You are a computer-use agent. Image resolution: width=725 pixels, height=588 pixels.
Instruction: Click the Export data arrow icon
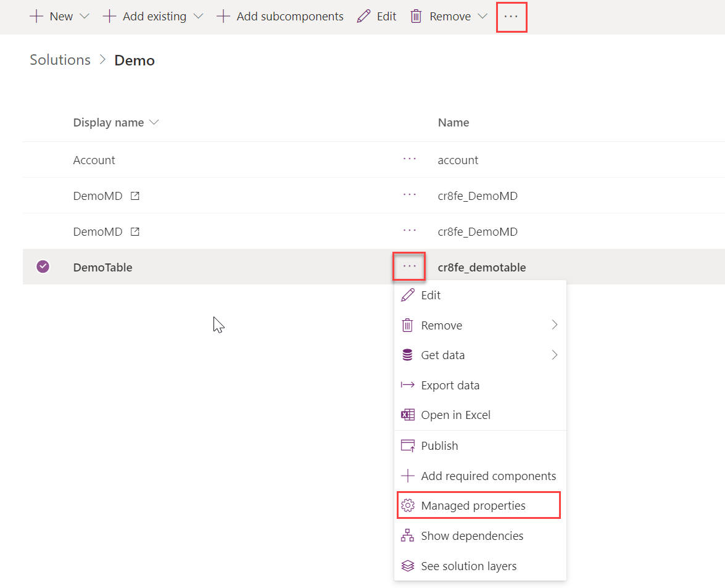point(407,385)
